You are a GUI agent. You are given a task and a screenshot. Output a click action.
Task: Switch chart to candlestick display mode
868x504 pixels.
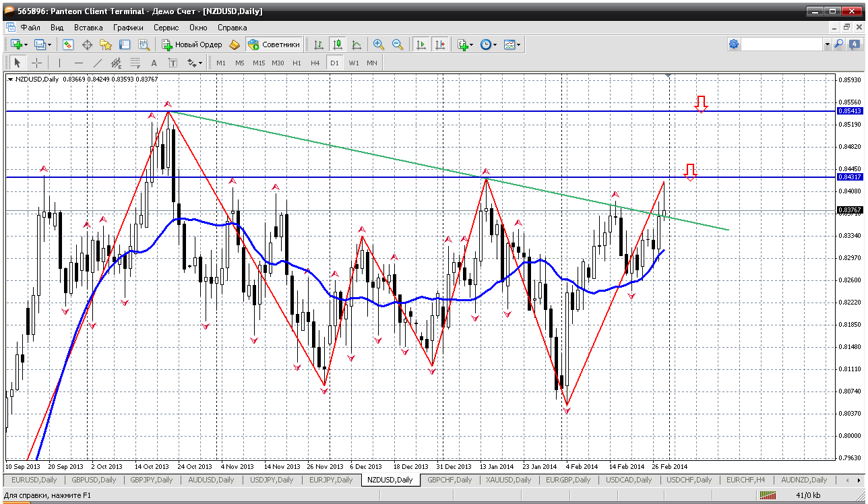[x=338, y=44]
